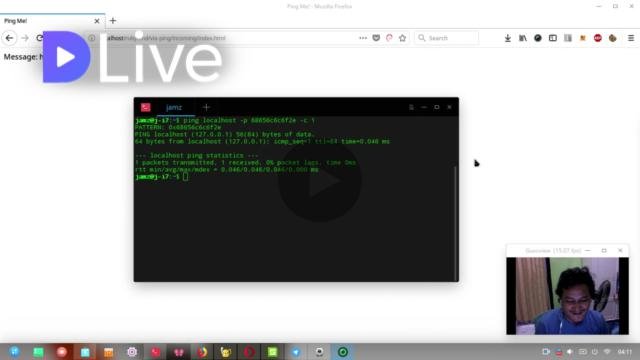Open Firefox Downloads arrow
This screenshot has height=360, width=640.
(x=507, y=38)
